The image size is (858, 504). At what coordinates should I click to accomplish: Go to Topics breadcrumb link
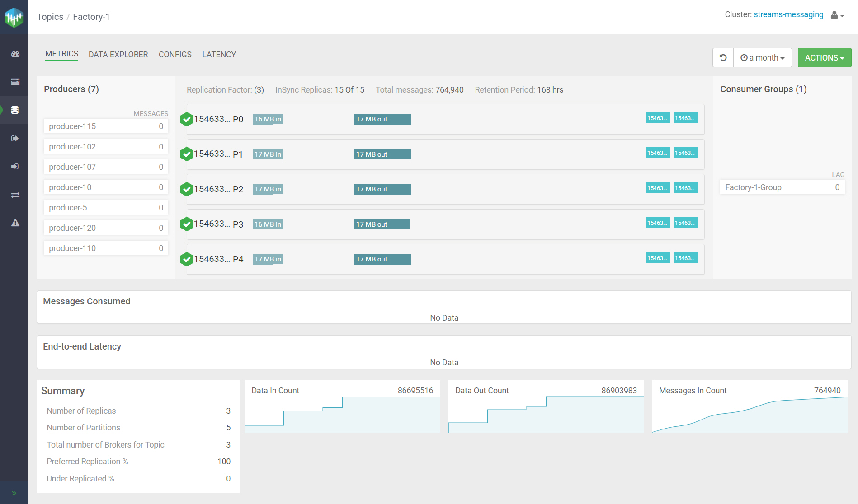click(x=50, y=17)
